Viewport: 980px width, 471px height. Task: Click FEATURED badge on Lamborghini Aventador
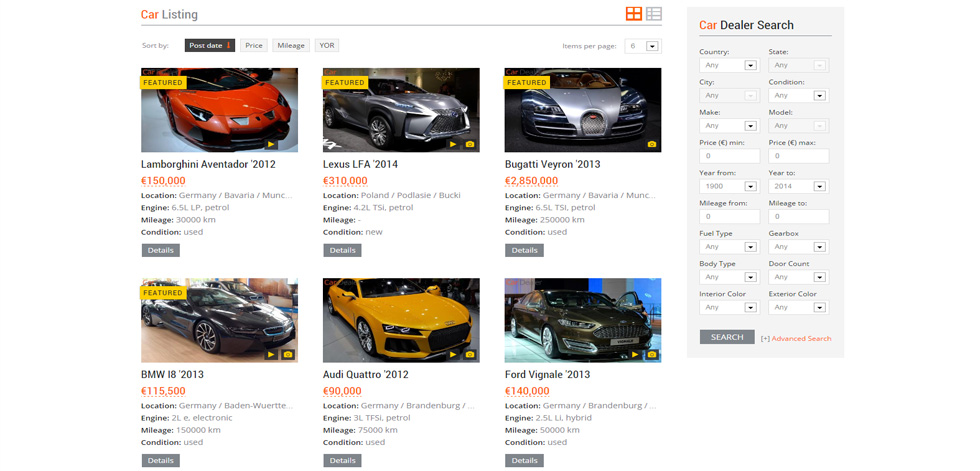[x=162, y=82]
